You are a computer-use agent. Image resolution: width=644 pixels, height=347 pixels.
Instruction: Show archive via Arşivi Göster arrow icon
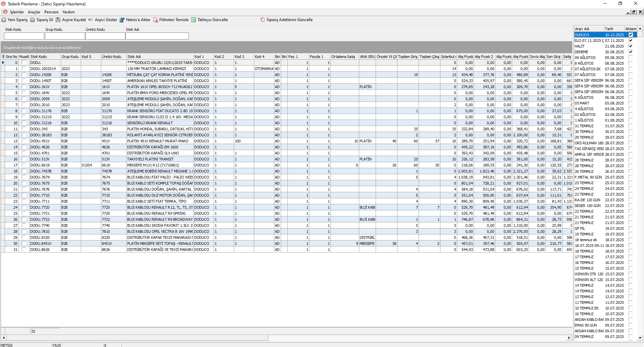[91, 20]
